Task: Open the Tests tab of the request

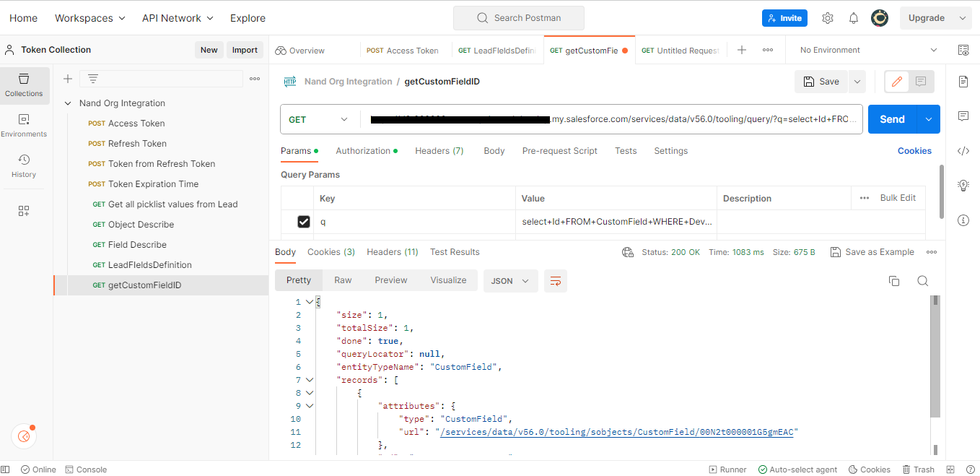Action: [x=626, y=151]
